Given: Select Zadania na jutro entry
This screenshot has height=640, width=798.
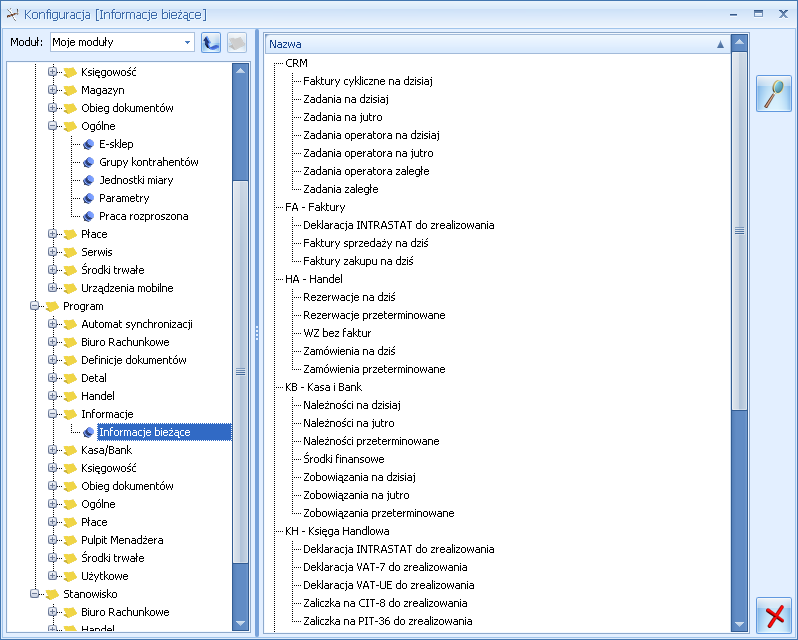Looking at the screenshot, I should click(x=343, y=118).
